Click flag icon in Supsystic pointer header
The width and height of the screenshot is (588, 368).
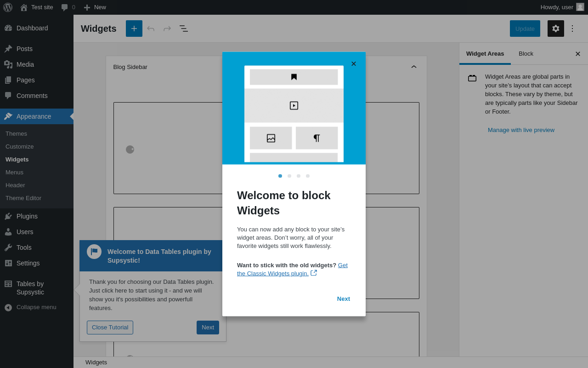point(94,252)
